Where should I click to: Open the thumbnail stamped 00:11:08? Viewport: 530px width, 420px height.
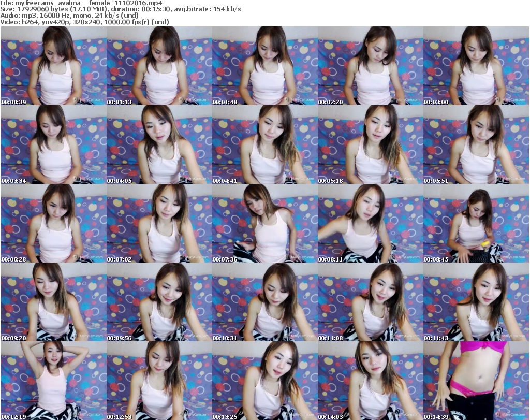(x=371, y=302)
